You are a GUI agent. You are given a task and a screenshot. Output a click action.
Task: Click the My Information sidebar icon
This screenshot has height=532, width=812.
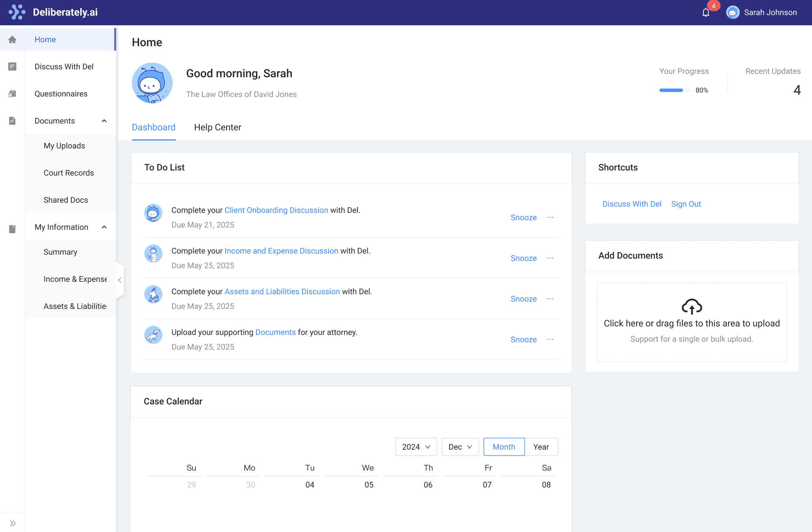(12, 229)
